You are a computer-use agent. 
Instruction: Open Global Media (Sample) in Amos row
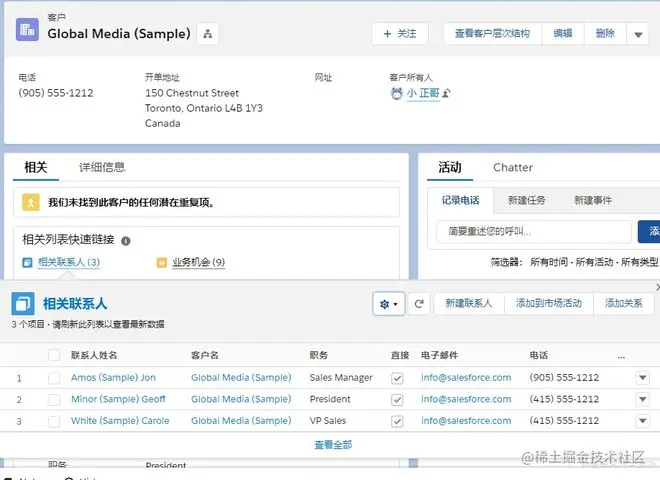(x=241, y=378)
